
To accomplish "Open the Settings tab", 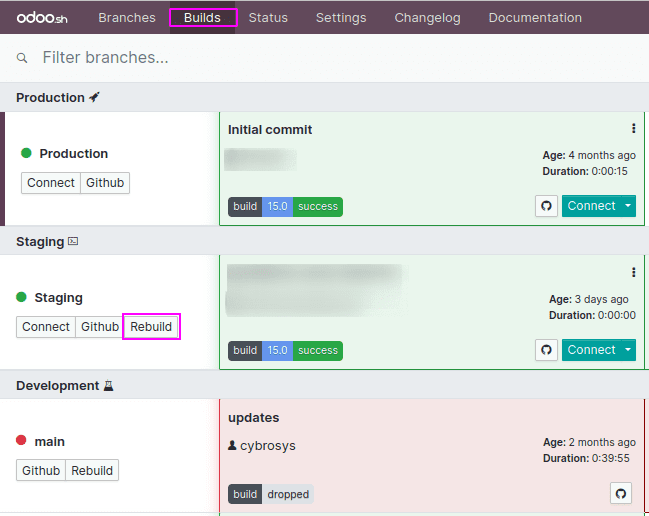I will pos(341,17).
